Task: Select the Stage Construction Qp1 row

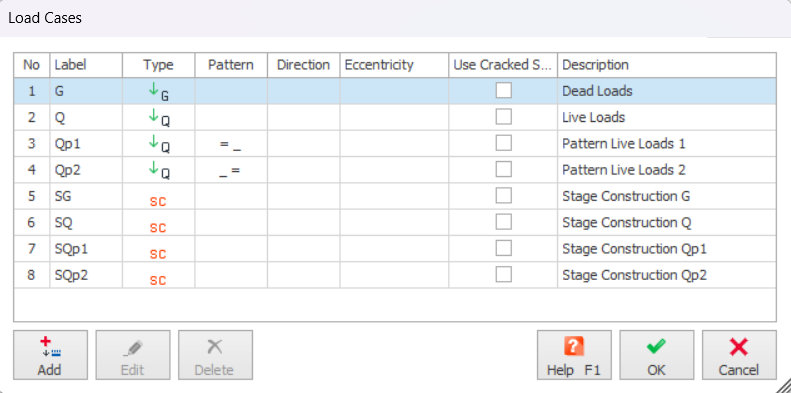Action: tap(394, 249)
